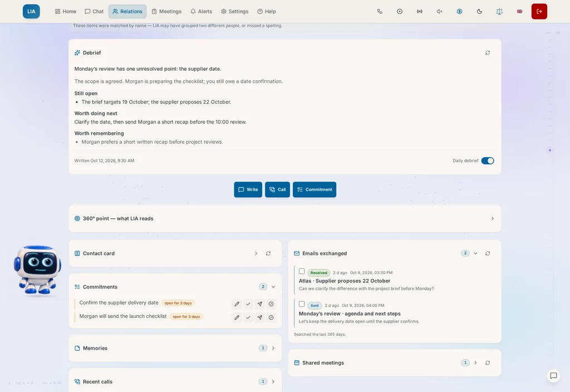Refresh the Emails exchanged list
This screenshot has width=570, height=392.
coord(488,253)
